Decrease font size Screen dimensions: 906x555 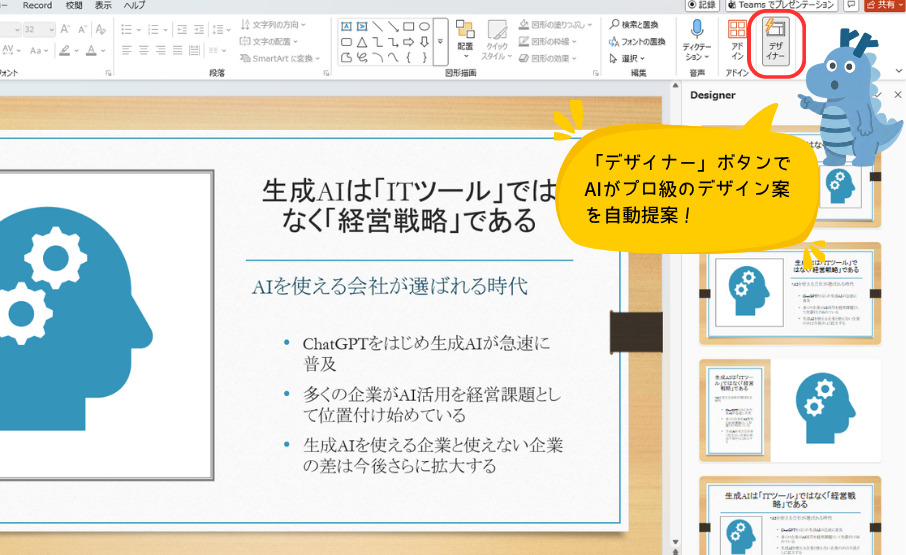(x=82, y=29)
